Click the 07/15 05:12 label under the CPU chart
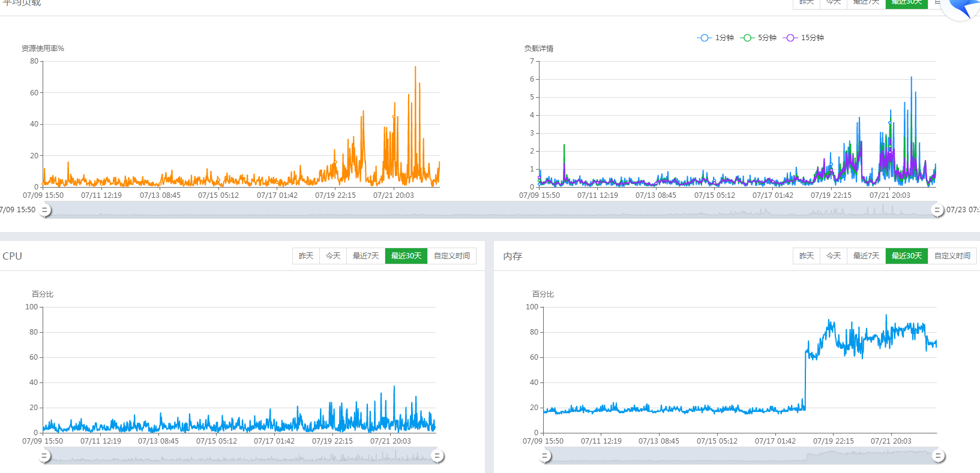The width and height of the screenshot is (980, 473). [217, 441]
